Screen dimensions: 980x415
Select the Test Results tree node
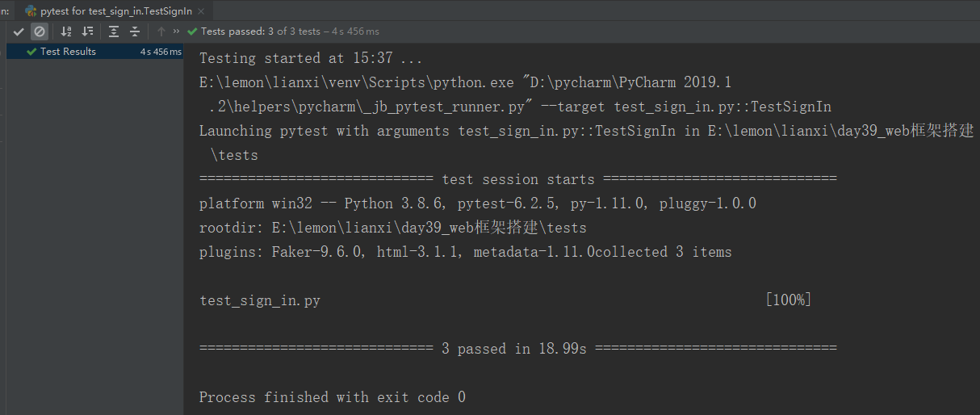68,52
